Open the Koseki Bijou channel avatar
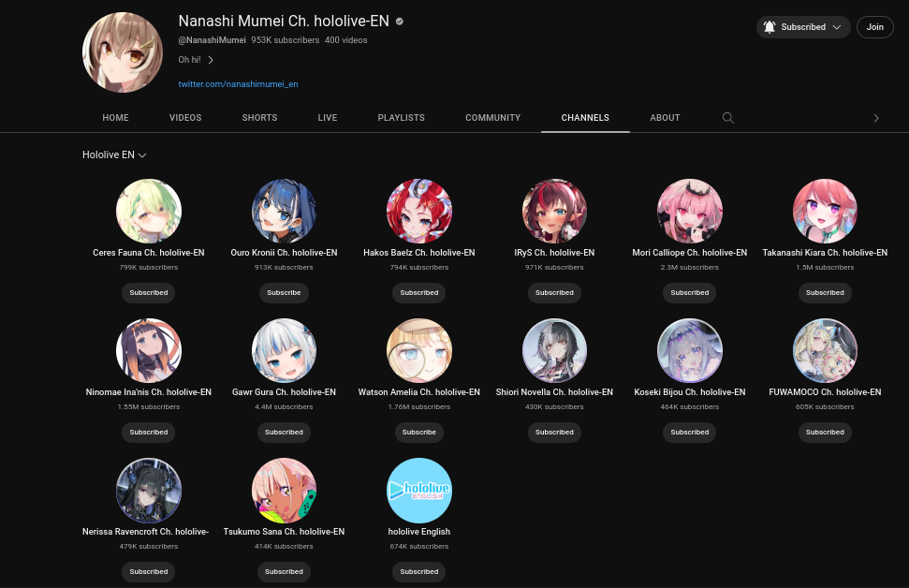Viewport: 909px width, 588px height. (690, 351)
